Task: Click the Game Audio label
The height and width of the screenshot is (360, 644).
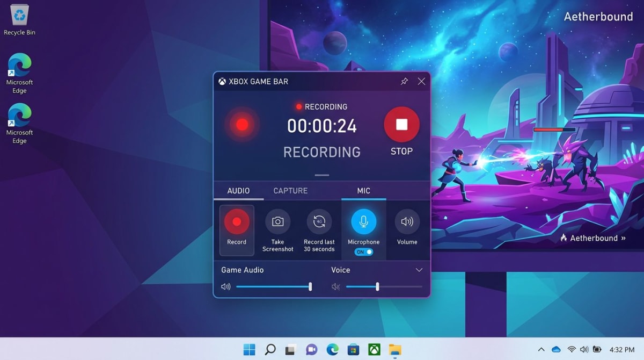Action: click(x=243, y=270)
